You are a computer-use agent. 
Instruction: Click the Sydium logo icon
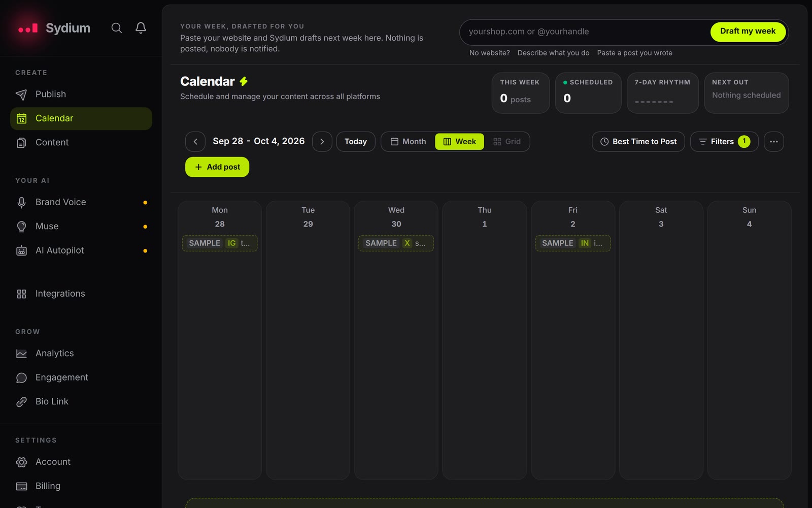28,28
